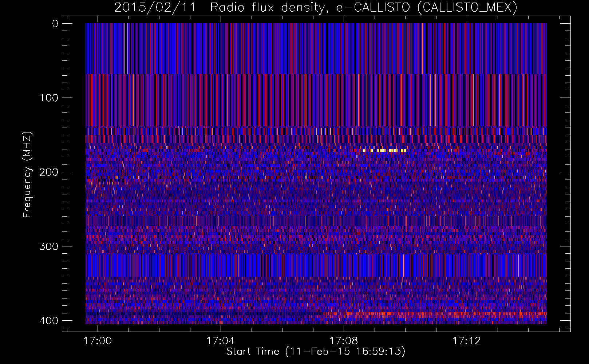Click the 'Start Time (11-Feb-15 16:59:13)' x-axis label

tap(316, 352)
